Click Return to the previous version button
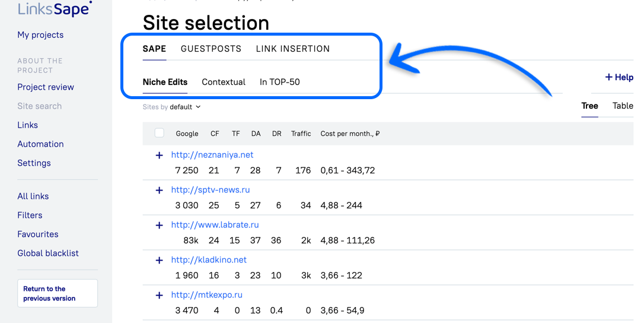 pyautogui.click(x=58, y=293)
